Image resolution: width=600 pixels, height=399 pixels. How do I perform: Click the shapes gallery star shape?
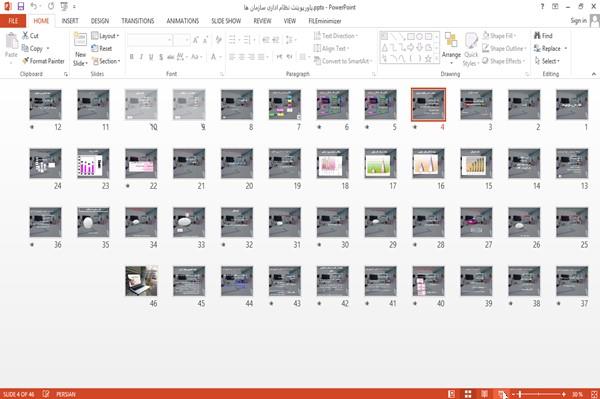[x=428, y=59]
